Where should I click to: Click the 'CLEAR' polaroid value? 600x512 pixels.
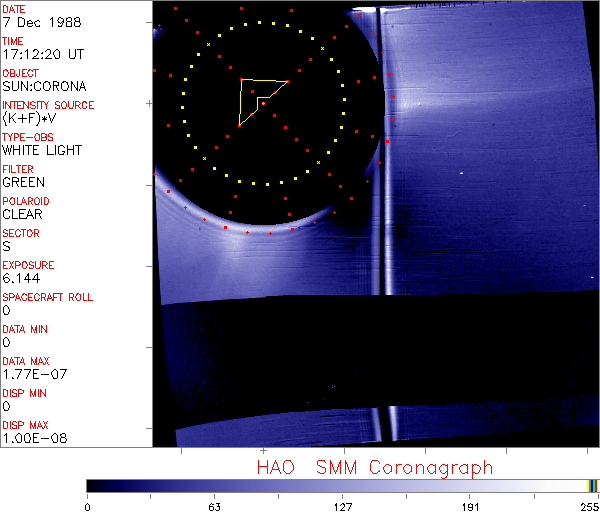(x=23, y=215)
